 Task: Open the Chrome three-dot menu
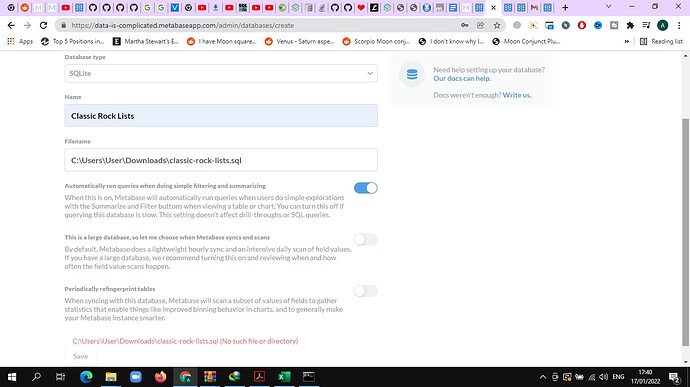click(x=679, y=26)
